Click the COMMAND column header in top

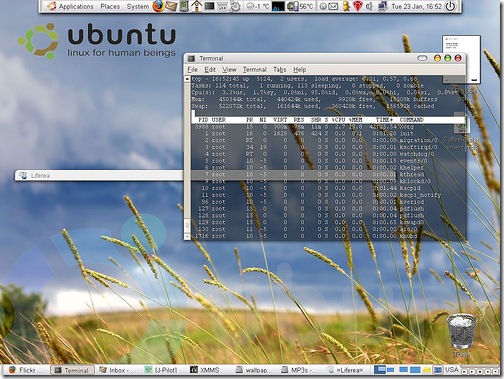(412, 120)
